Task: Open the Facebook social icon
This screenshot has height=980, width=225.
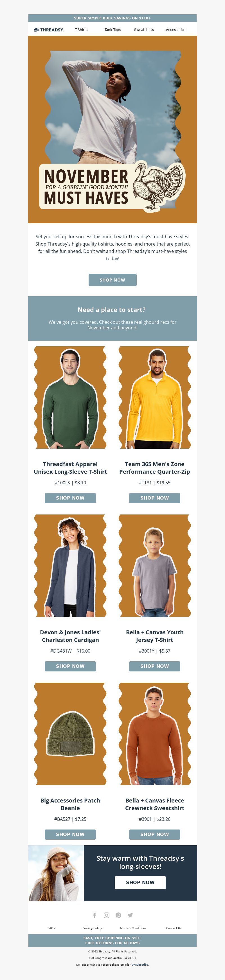Action: 94,915
